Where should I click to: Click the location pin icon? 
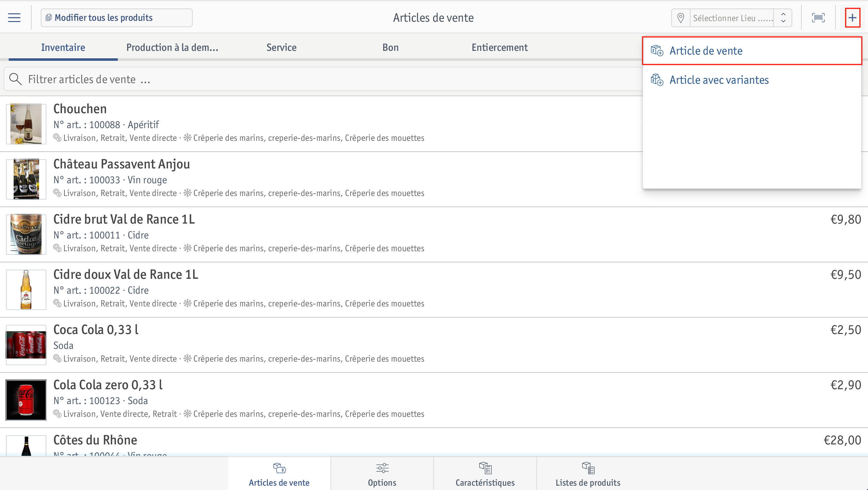[x=681, y=18]
